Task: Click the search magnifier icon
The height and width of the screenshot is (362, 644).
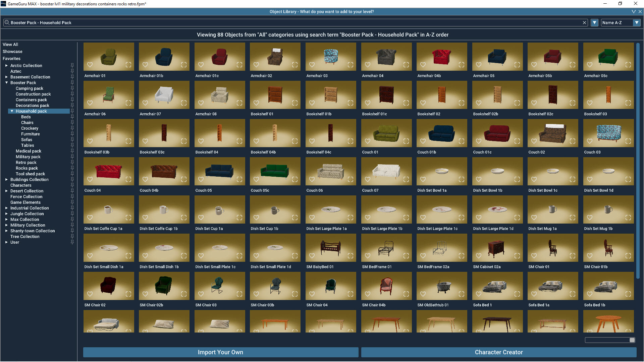Action: click(7, 22)
